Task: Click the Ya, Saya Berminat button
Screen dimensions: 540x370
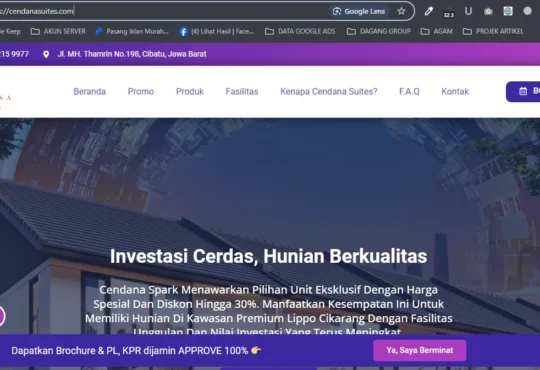Action: coord(419,350)
